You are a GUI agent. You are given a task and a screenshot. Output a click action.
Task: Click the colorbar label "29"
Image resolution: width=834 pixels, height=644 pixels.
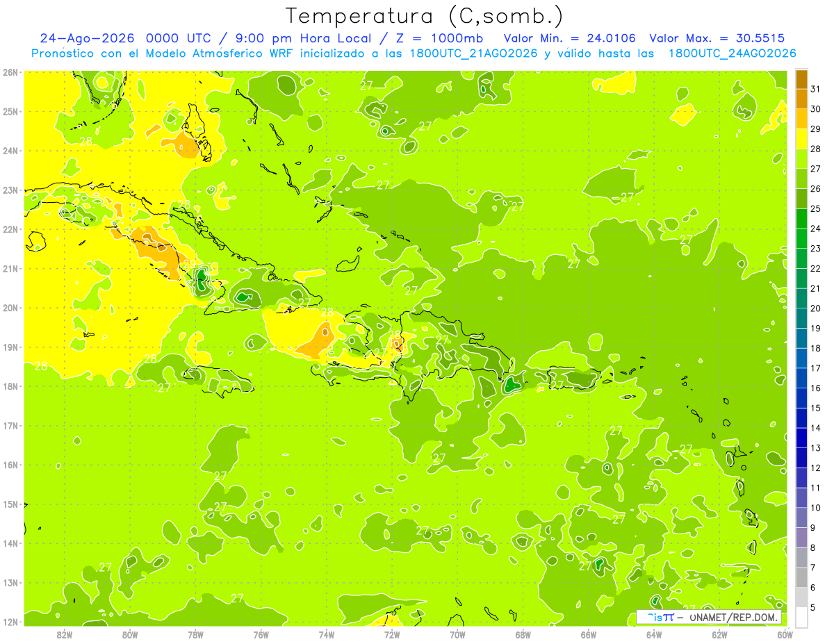pyautogui.click(x=816, y=129)
